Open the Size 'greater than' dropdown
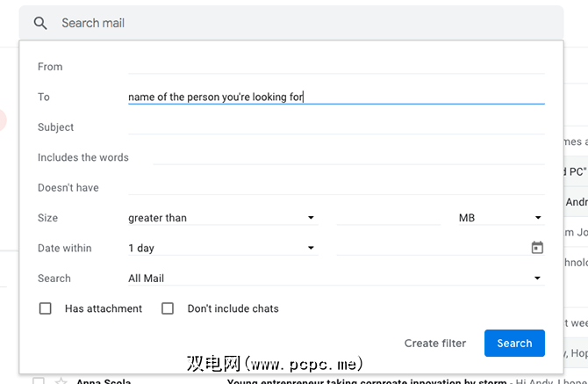The height and width of the screenshot is (384, 588). coord(221,218)
